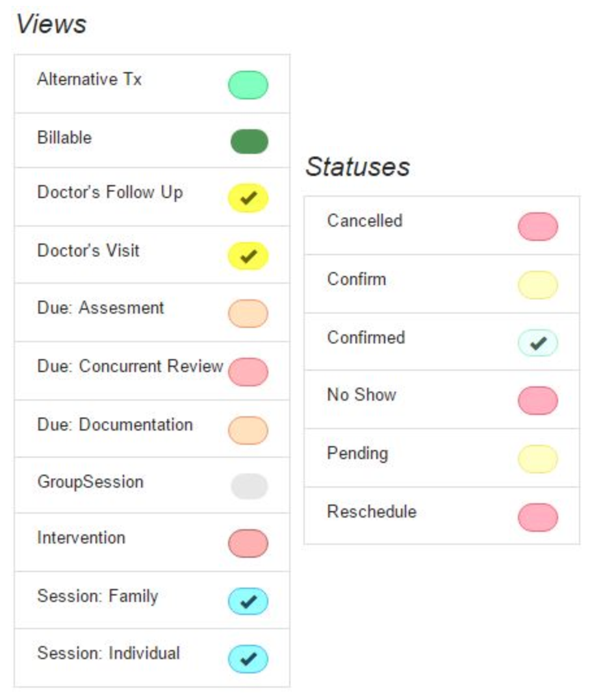Uncheck the Session: Family view
The width and height of the screenshot is (590, 700).
pos(248,601)
